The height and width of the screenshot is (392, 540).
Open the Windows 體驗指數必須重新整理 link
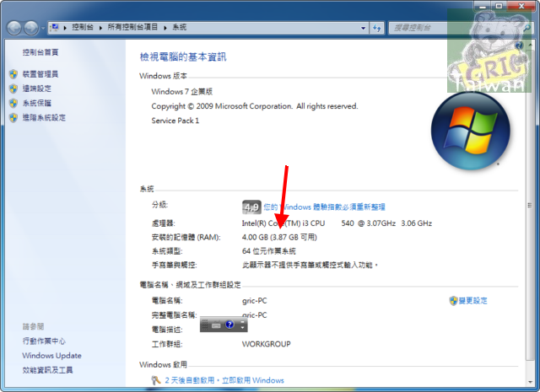[x=324, y=207]
